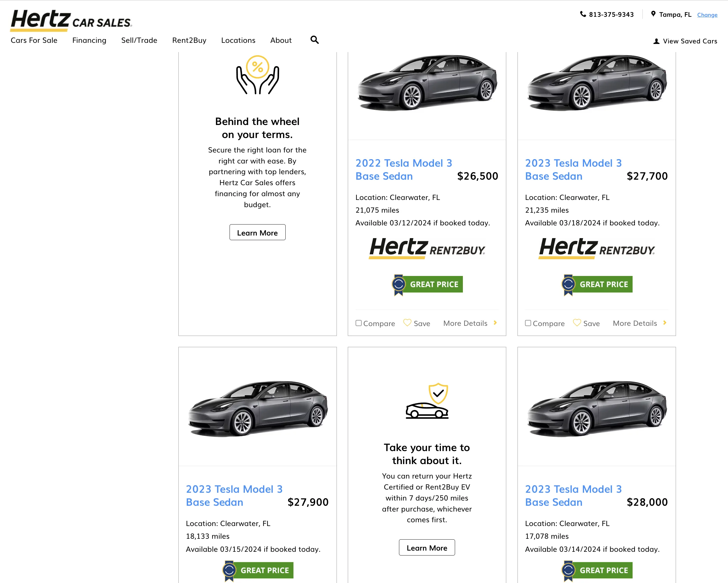Click Learn More under Behind the wheel
This screenshot has width=728, height=583.
pos(257,233)
